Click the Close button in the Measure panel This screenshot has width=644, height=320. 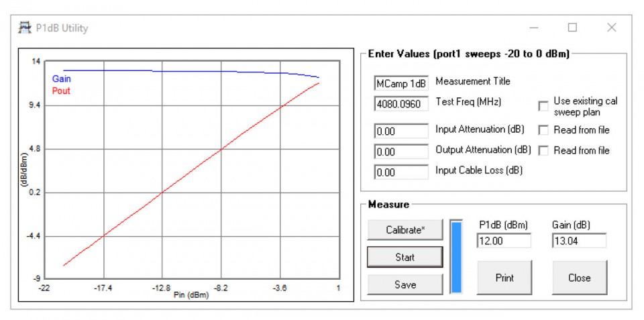pyautogui.click(x=579, y=278)
